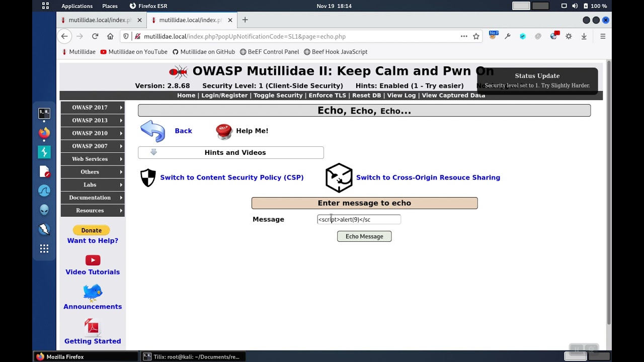This screenshot has width=644, height=362.
Task: Click the tracking protection shield icon
Action: click(126, 36)
